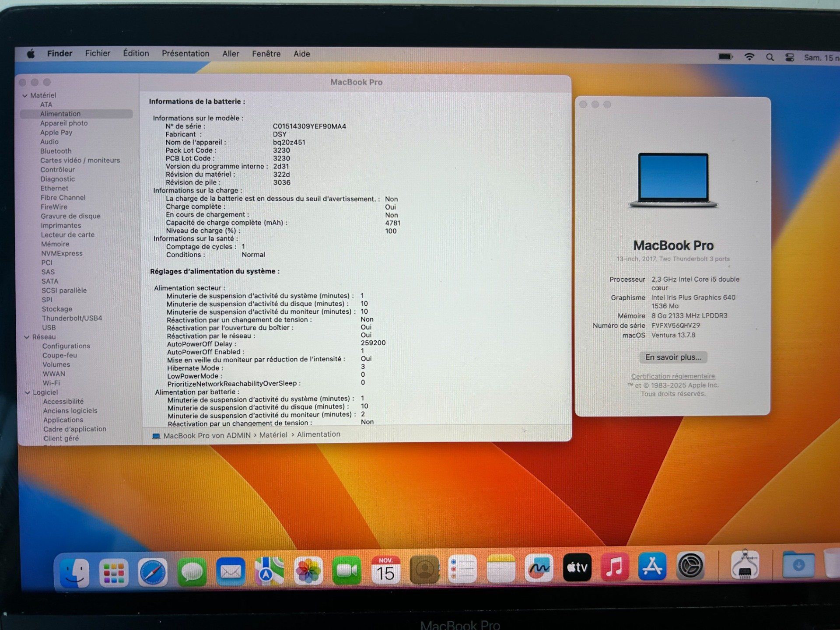This screenshot has height=630, width=840.
Task: Open Safari from the dock
Action: (x=153, y=571)
